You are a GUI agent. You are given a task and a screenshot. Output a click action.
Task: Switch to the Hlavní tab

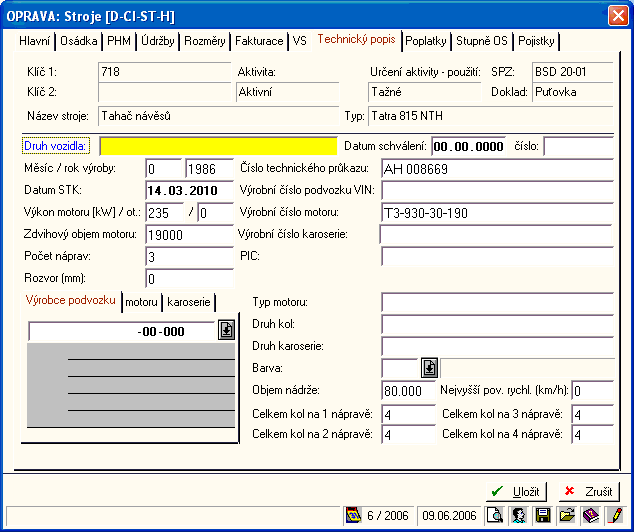[x=35, y=41]
